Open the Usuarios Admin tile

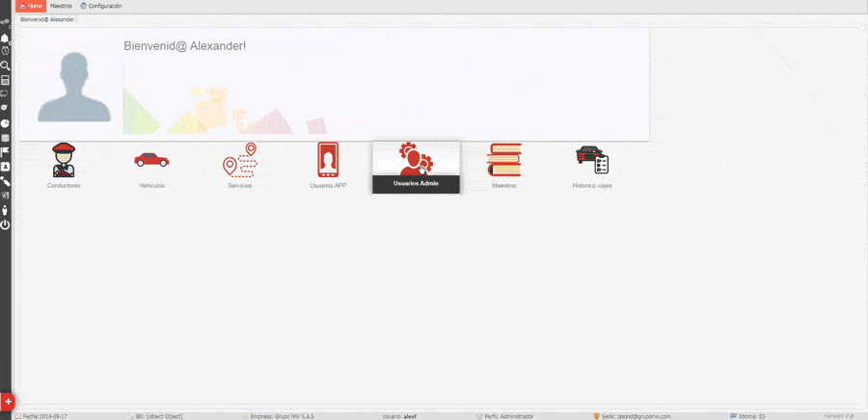tap(416, 167)
